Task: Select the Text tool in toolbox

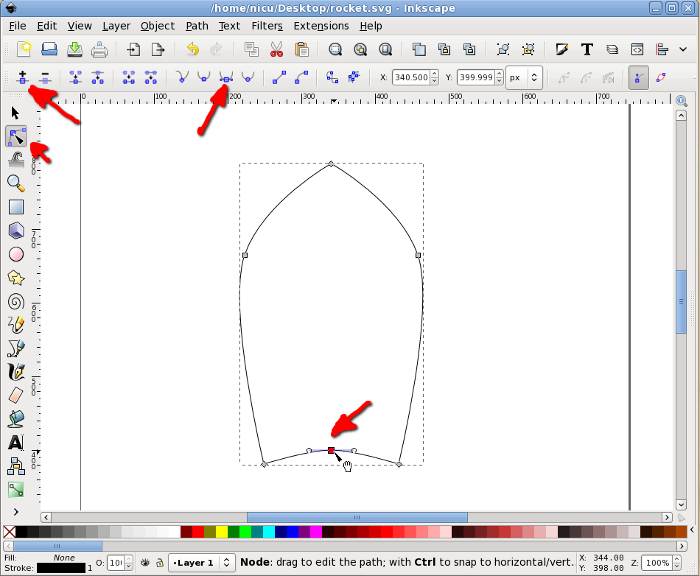Action: 16,442
